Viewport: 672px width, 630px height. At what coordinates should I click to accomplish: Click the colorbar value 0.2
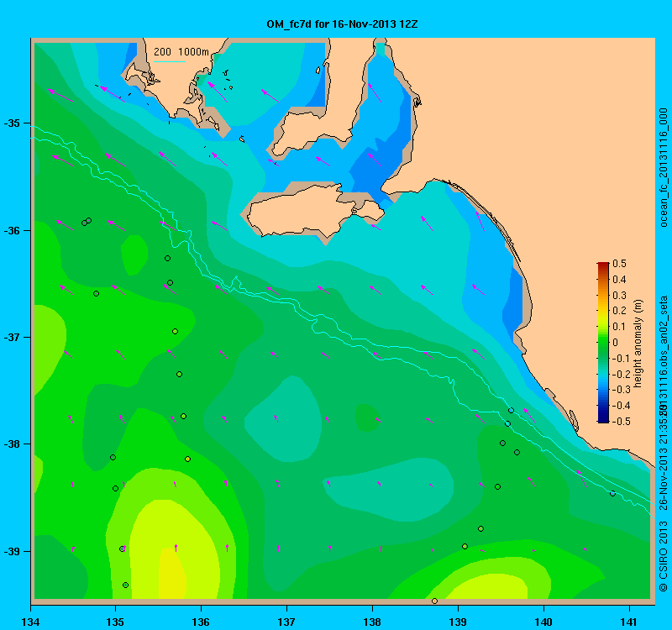[x=619, y=311]
